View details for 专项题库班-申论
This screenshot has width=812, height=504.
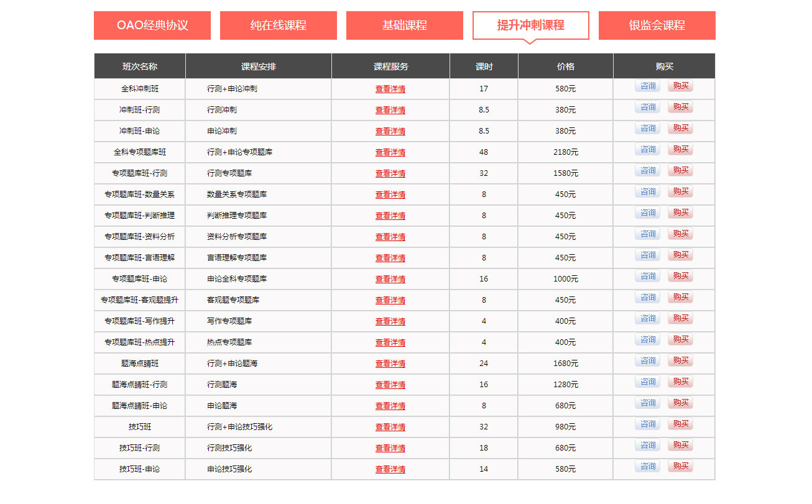tap(390, 279)
